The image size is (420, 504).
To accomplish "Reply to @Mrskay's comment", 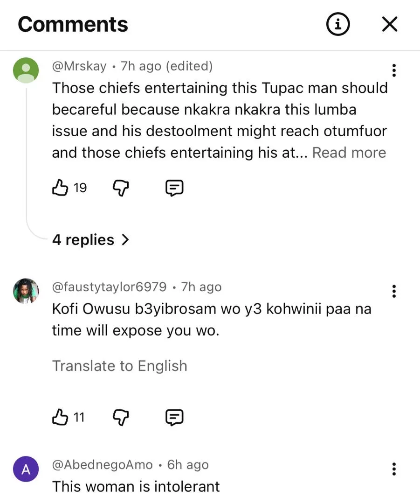I will [x=175, y=188].
